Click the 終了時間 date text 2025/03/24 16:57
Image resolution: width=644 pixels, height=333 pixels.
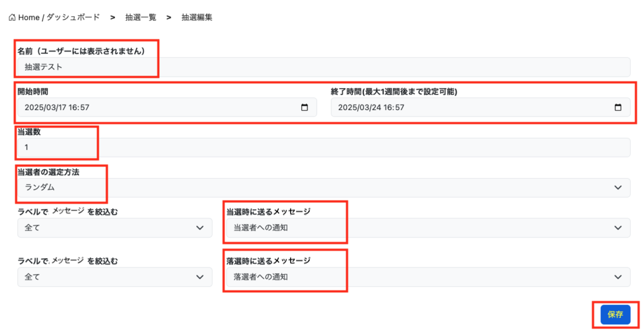click(371, 108)
